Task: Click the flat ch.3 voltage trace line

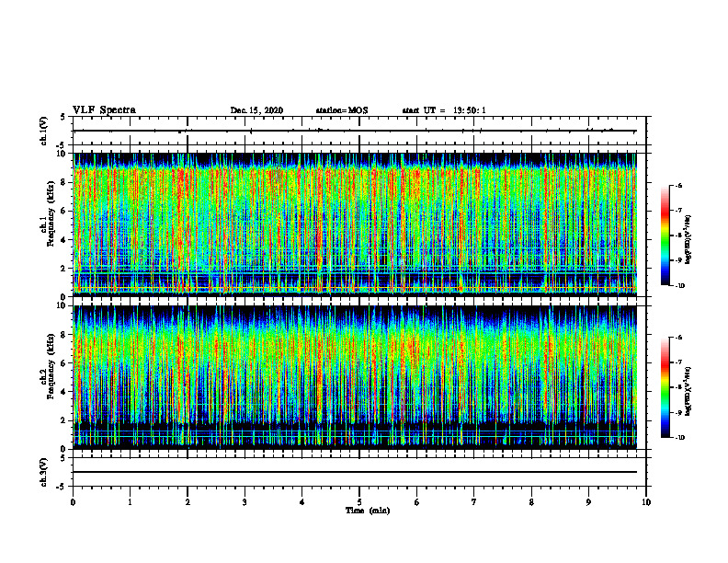Action: click(355, 472)
